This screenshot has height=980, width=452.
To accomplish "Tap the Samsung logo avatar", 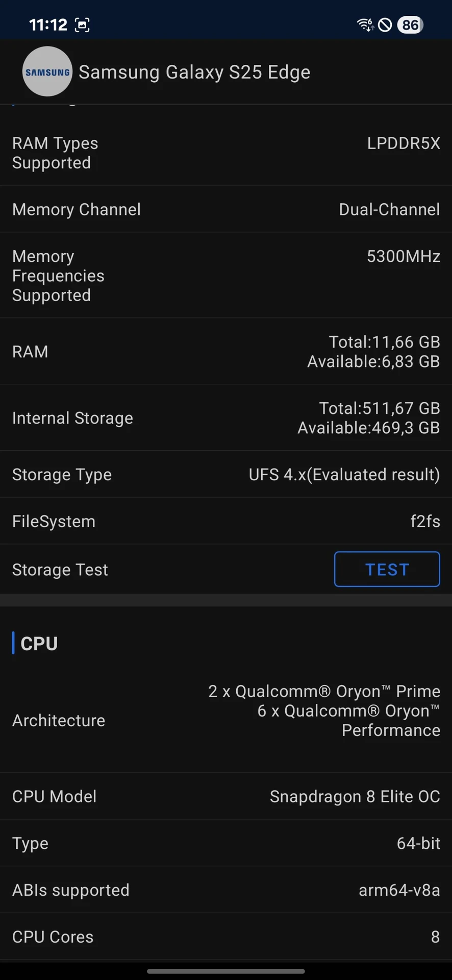I will click(x=47, y=72).
